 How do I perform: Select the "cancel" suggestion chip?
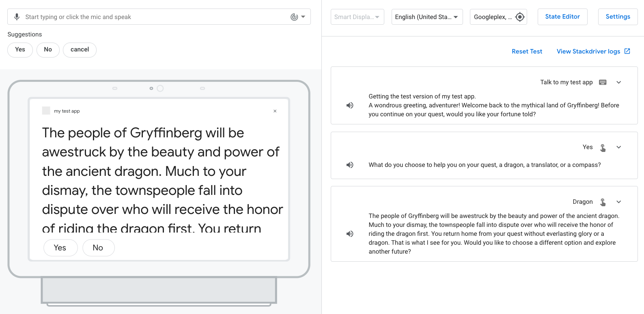coord(80,49)
